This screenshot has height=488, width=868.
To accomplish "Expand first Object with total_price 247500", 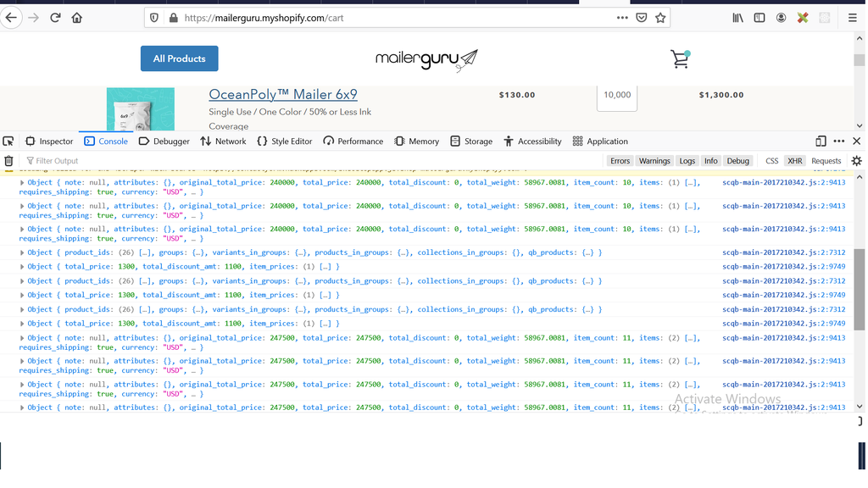I will pos(22,338).
